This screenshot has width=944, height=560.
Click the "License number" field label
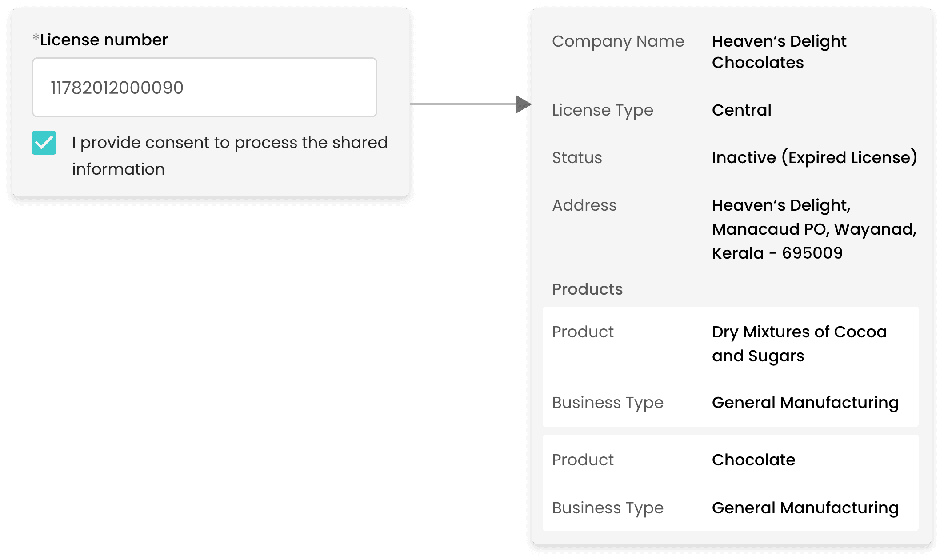click(x=104, y=40)
